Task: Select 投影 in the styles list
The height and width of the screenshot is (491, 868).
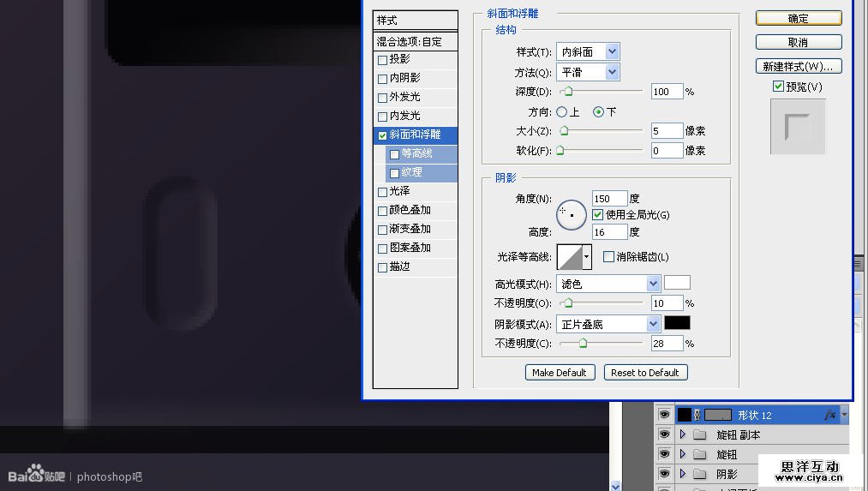Action: pyautogui.click(x=399, y=59)
